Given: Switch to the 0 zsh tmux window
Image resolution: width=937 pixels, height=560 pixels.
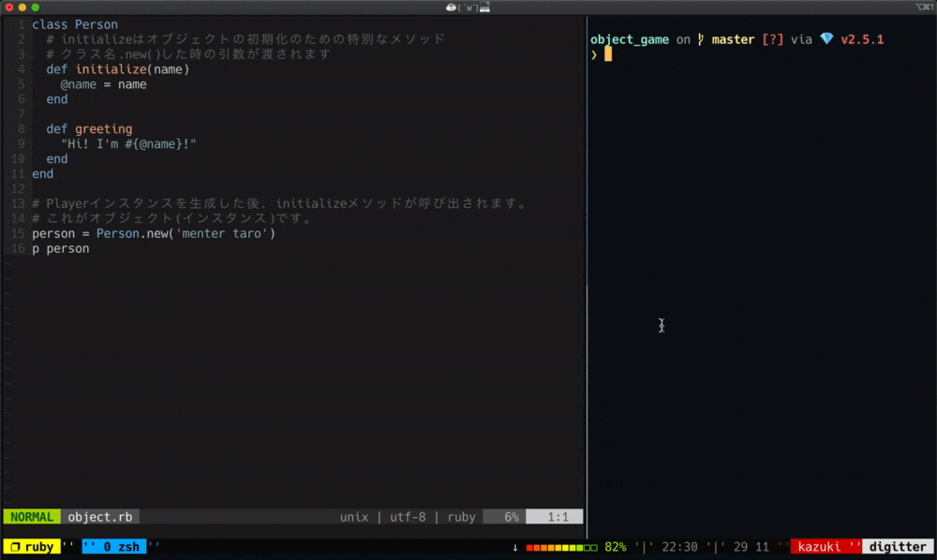Looking at the screenshot, I should pyautogui.click(x=114, y=547).
